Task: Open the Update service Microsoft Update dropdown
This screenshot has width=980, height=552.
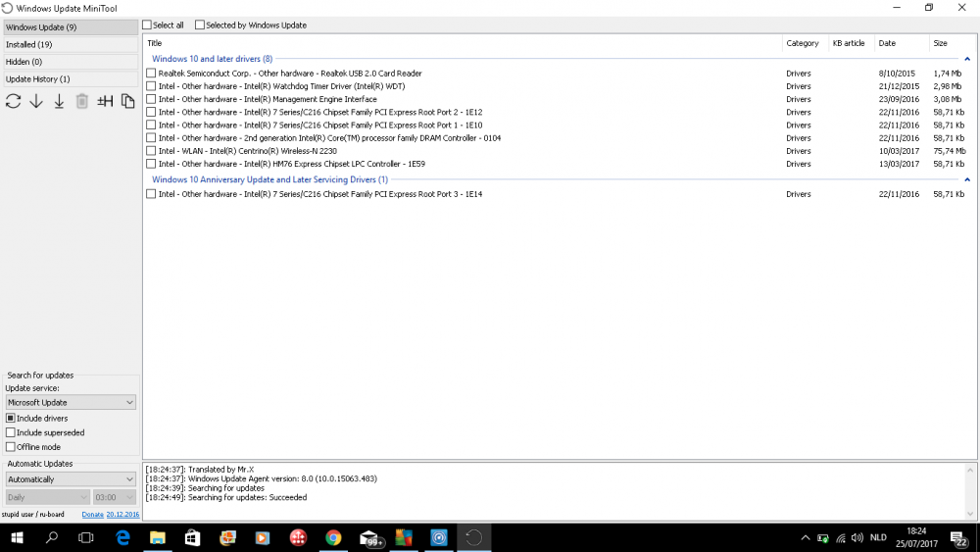Action: 71,403
